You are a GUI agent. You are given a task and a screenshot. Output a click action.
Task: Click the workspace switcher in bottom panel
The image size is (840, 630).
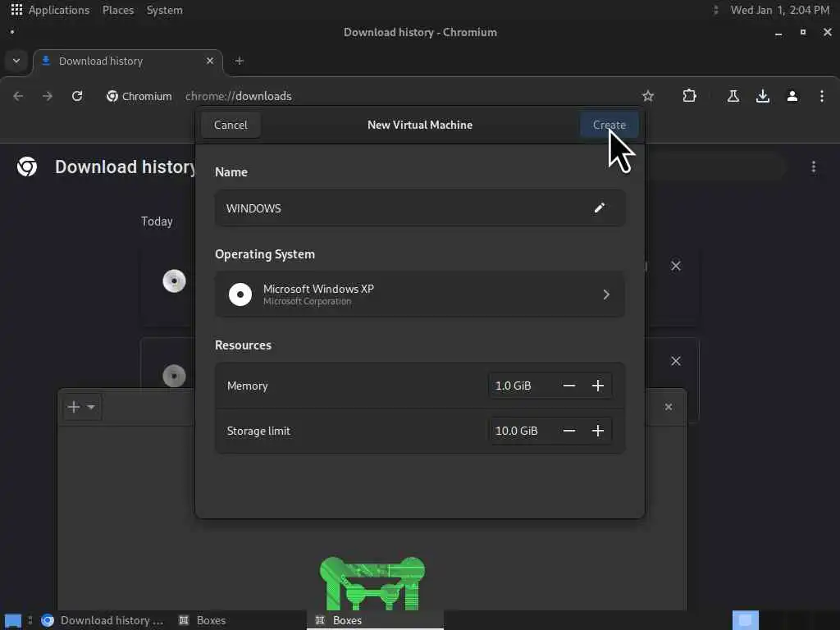(x=745, y=620)
